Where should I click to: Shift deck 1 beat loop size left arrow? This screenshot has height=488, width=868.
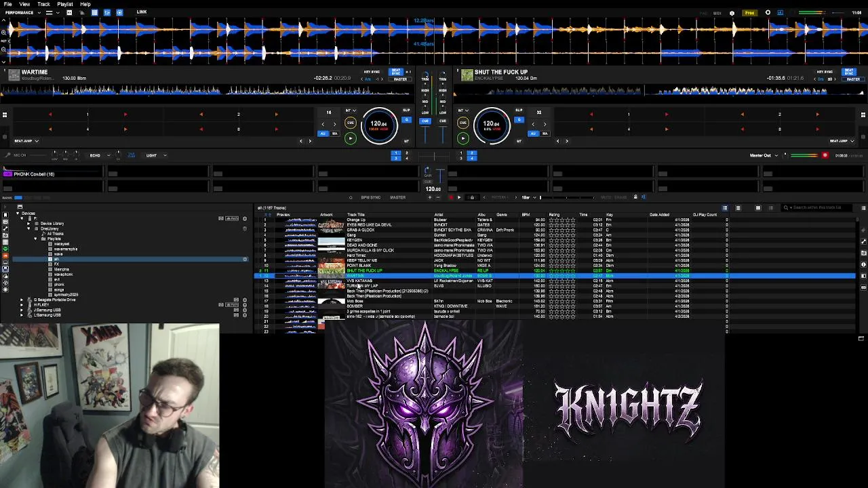pyautogui.click(x=323, y=124)
